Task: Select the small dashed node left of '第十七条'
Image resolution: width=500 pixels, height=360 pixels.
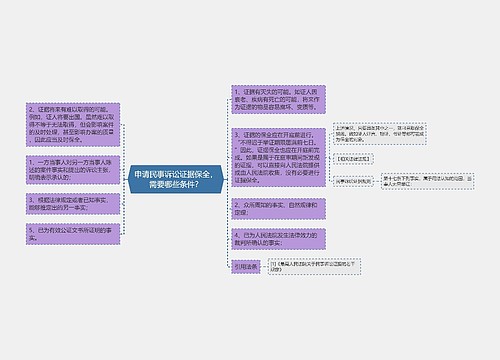Action: [353, 181]
